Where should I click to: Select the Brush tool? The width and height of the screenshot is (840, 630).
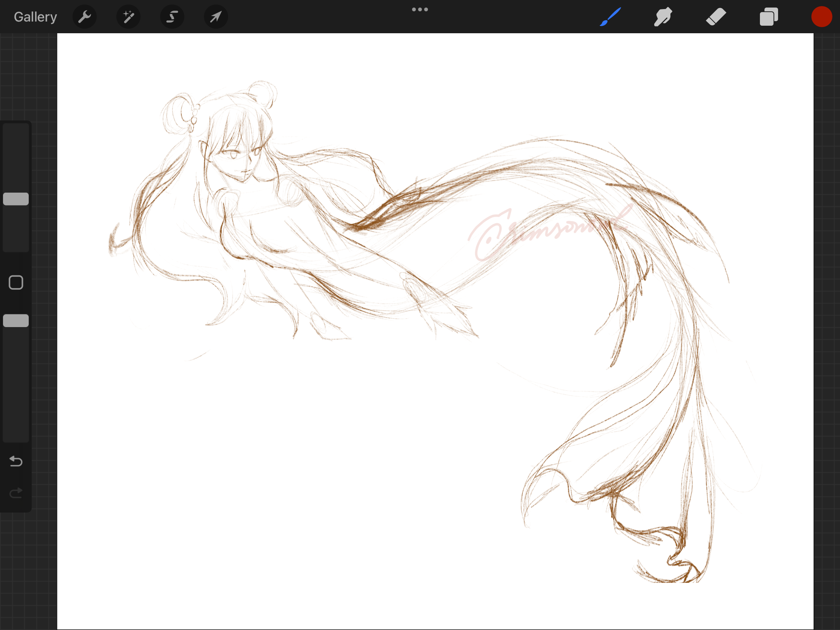tap(610, 17)
